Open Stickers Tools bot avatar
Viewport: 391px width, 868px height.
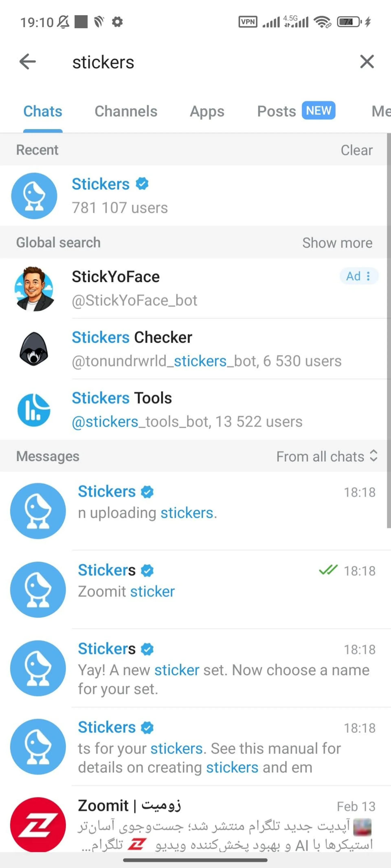[34, 410]
